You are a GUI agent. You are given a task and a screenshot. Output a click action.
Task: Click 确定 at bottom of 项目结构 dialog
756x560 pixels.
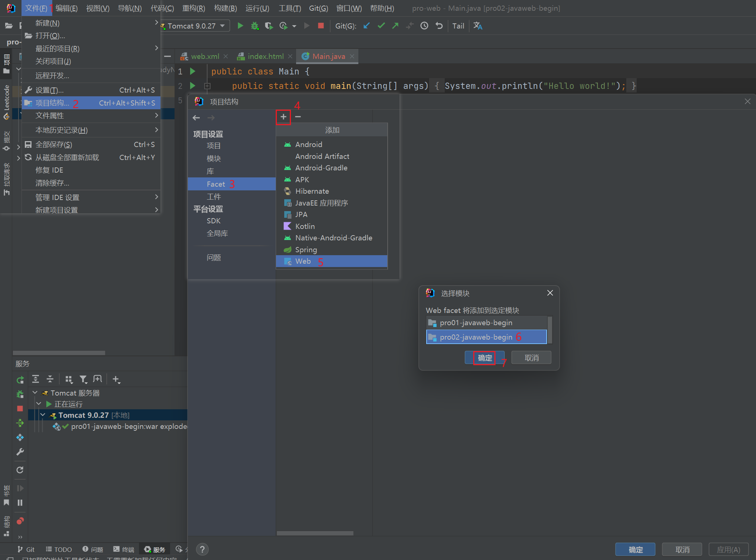tap(635, 550)
